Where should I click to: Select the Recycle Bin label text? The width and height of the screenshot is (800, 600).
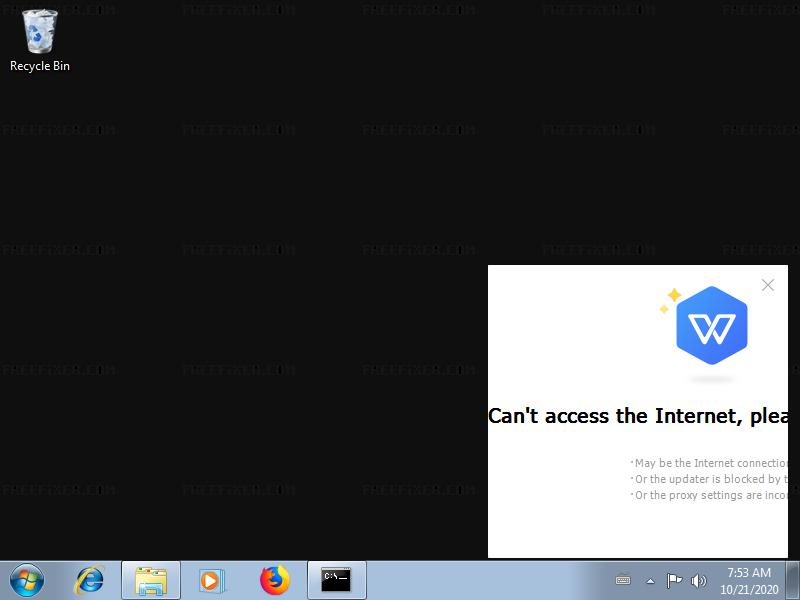[x=40, y=66]
